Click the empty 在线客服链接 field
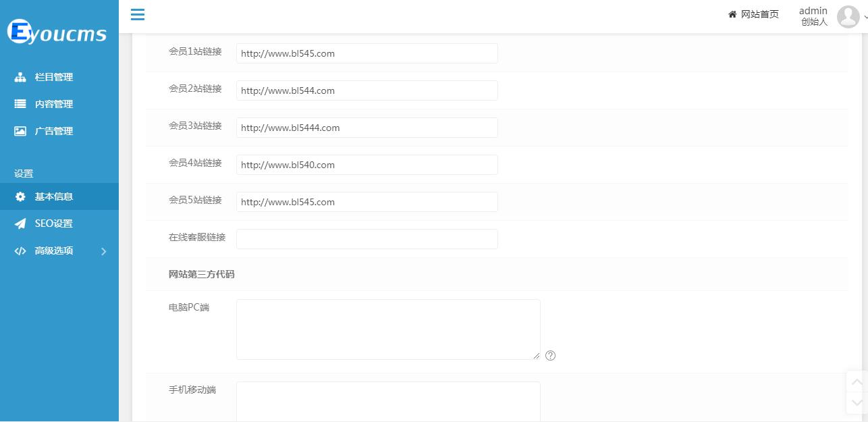 (x=367, y=239)
